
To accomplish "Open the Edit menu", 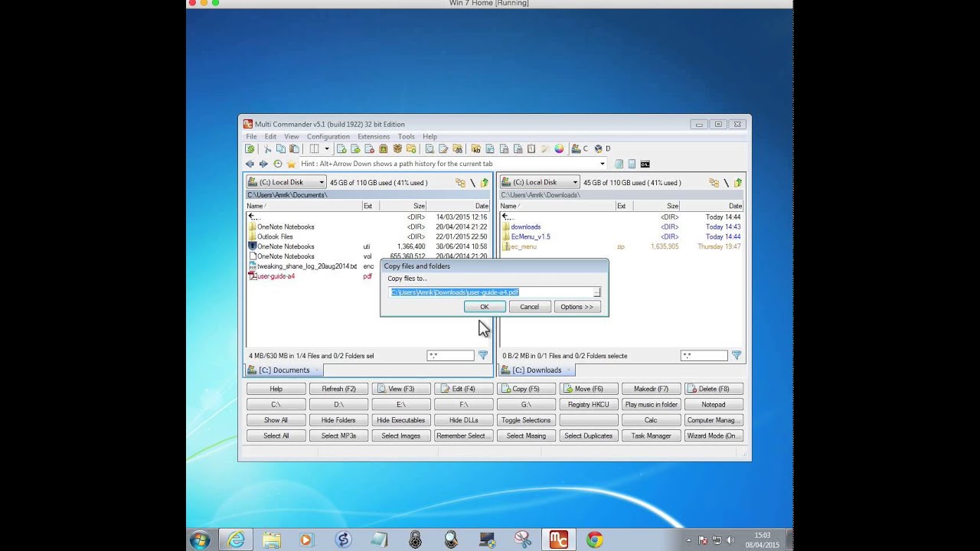I will [270, 136].
